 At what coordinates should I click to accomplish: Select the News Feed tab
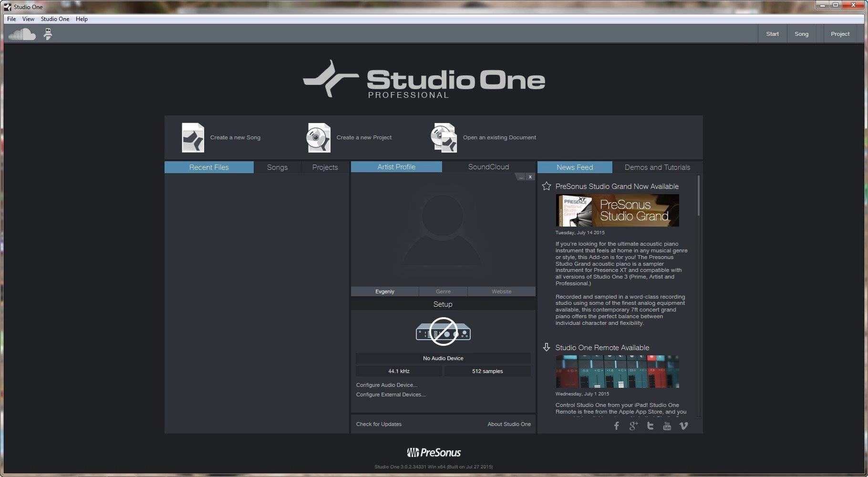pyautogui.click(x=575, y=167)
